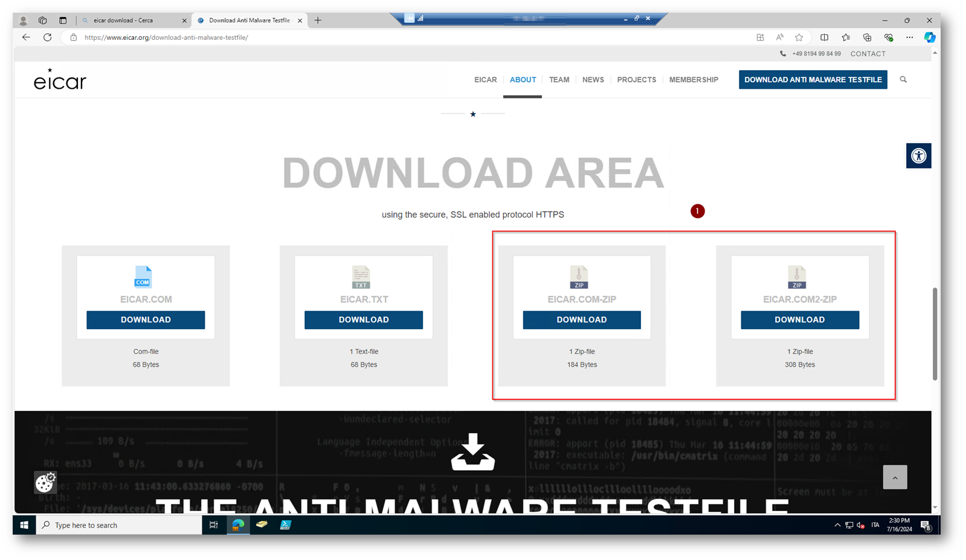Open the TEAM menu item
The width and height of the screenshot is (966, 560).
(559, 80)
